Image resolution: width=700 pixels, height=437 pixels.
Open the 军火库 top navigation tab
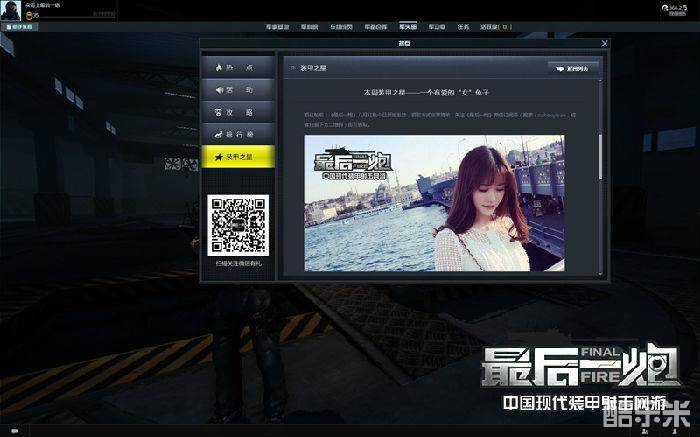point(407,27)
